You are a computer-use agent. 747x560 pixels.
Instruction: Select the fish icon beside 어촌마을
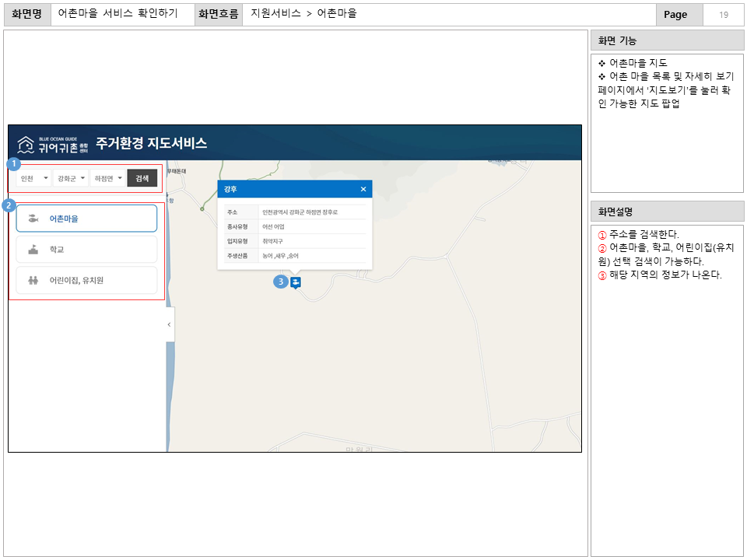click(x=33, y=219)
